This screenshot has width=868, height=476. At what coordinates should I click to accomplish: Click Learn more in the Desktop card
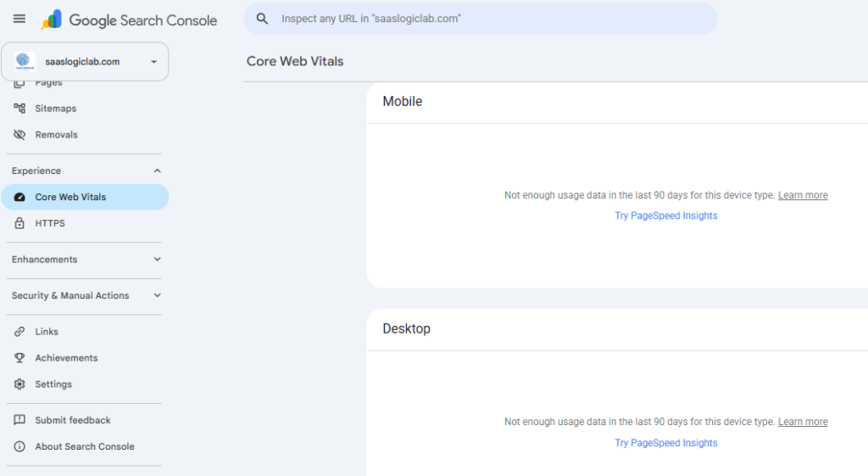[x=803, y=422]
